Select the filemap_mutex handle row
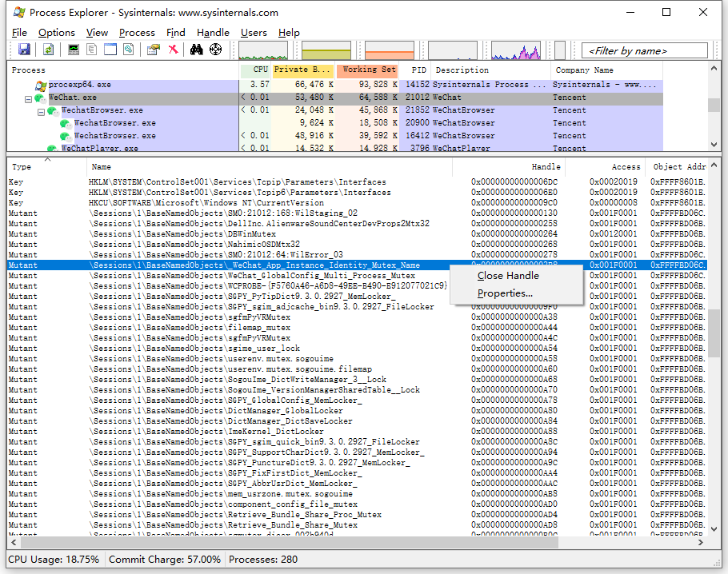728x574 pixels. coord(357,328)
